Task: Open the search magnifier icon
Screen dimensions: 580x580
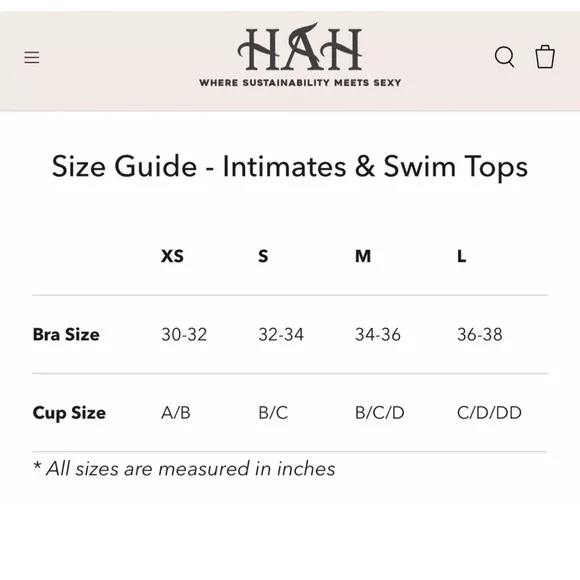Action: (504, 57)
